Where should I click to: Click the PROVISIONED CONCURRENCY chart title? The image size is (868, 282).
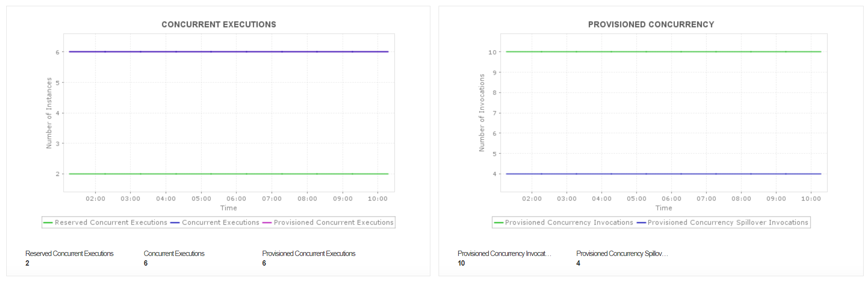pyautogui.click(x=651, y=25)
